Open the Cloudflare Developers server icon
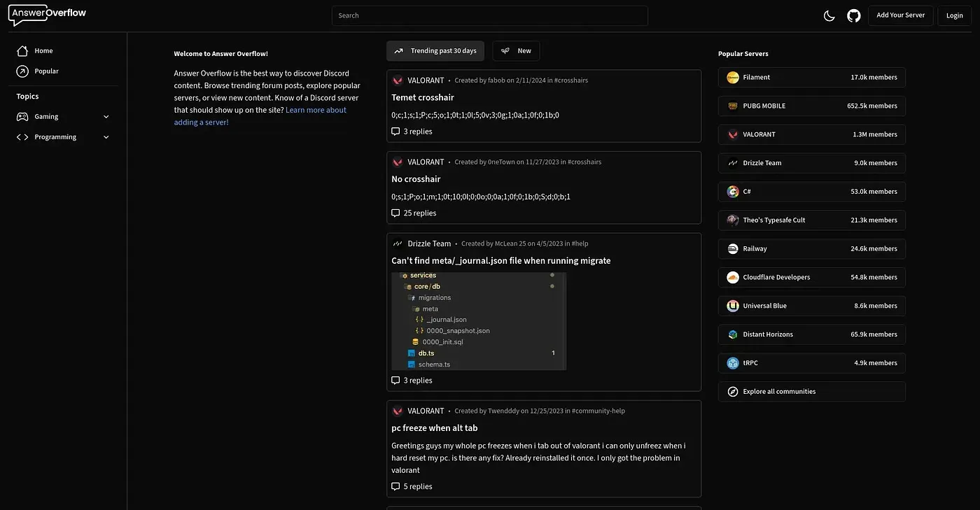980x510 pixels. (x=733, y=278)
